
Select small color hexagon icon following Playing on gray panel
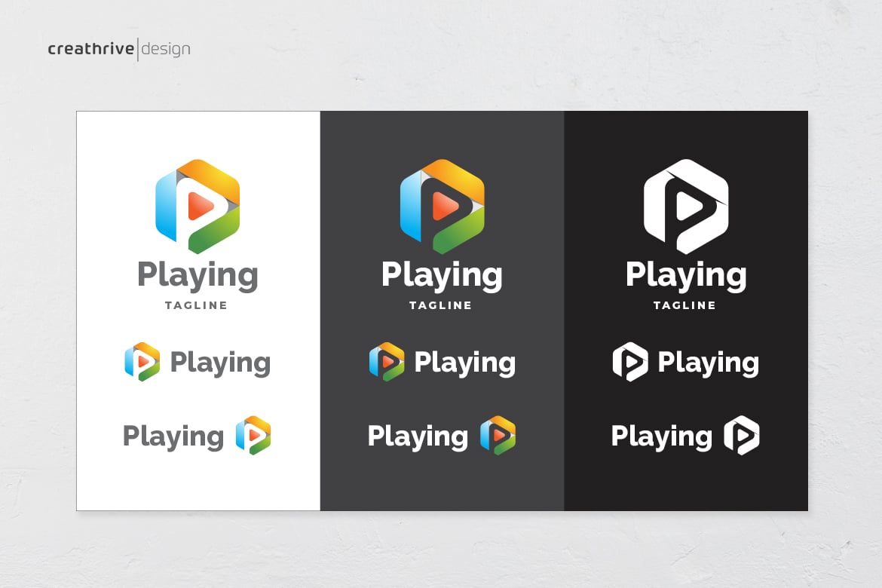pyautogui.click(x=498, y=436)
